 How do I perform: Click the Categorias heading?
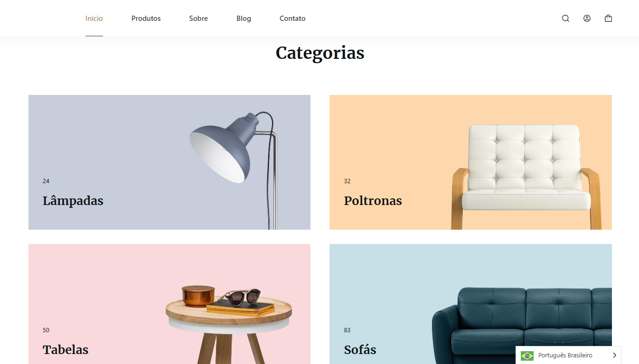[320, 53]
